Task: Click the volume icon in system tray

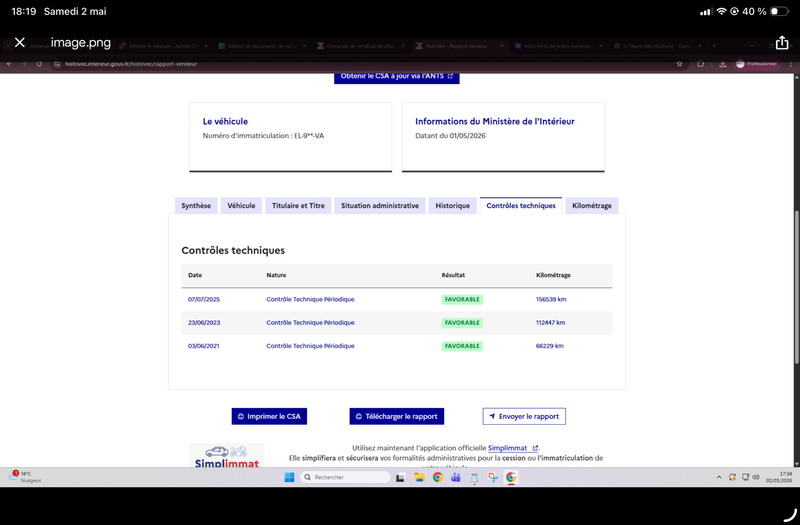Action: [x=756, y=477]
